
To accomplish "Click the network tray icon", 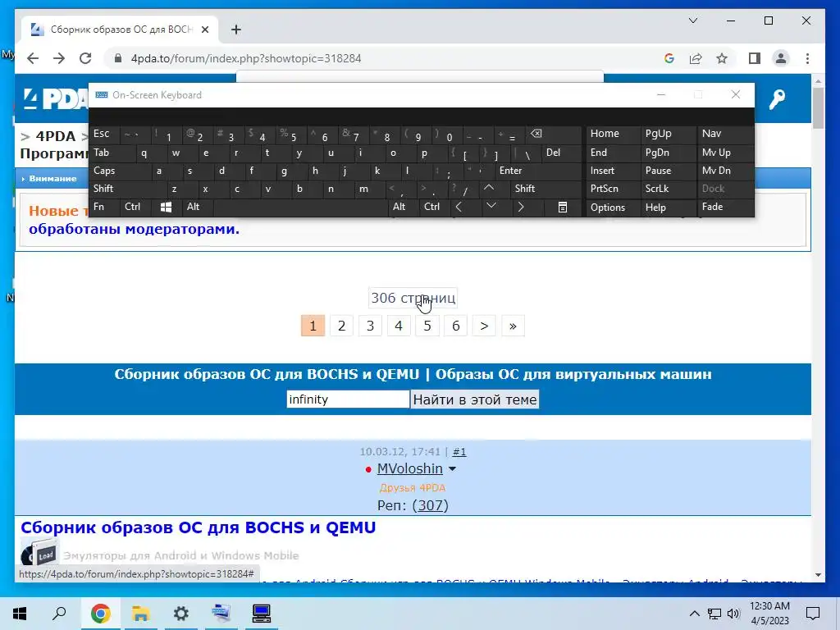I will tap(714, 614).
